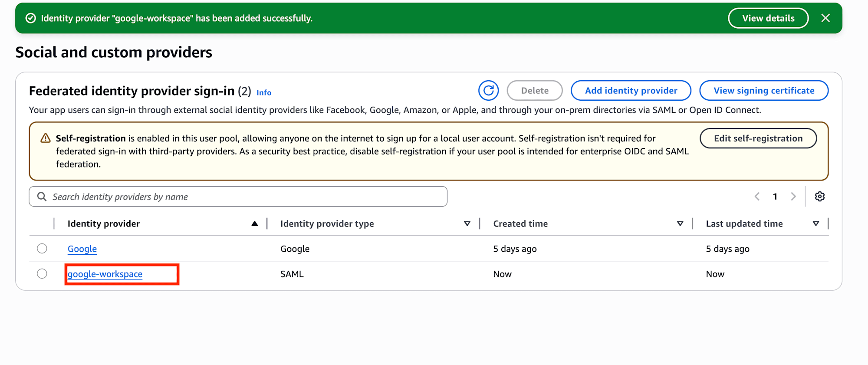Open table preferences gear icon
This screenshot has height=365, width=868.
coord(819,197)
